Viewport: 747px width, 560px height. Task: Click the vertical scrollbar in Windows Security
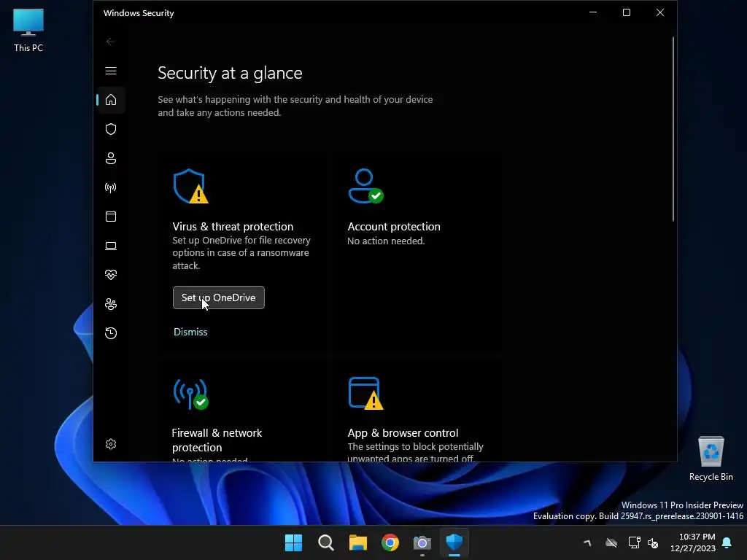673,128
